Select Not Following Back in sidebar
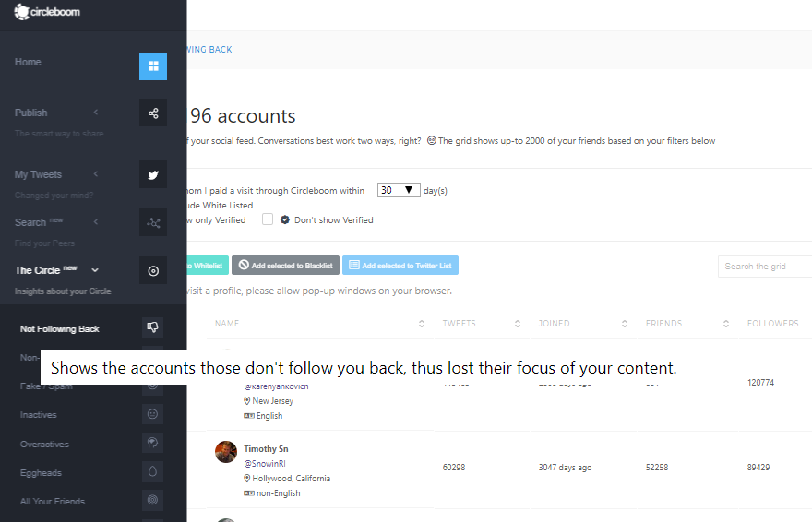Image resolution: width=812 pixels, height=522 pixels. [x=60, y=329]
